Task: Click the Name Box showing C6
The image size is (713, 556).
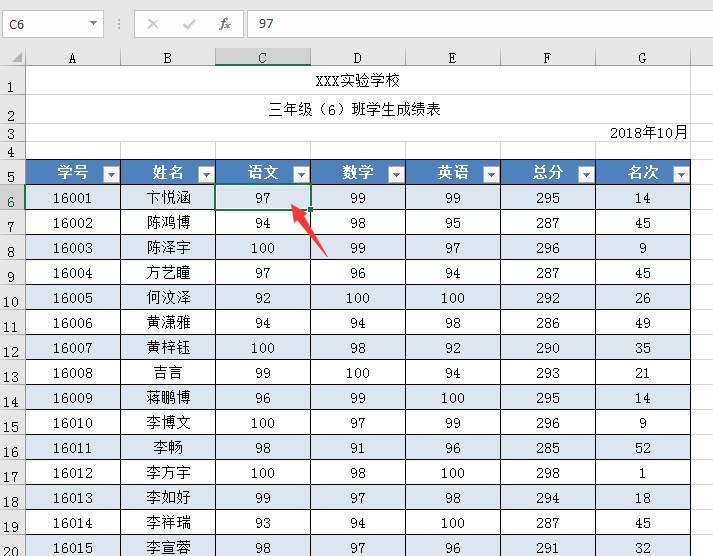Action: pos(53,24)
